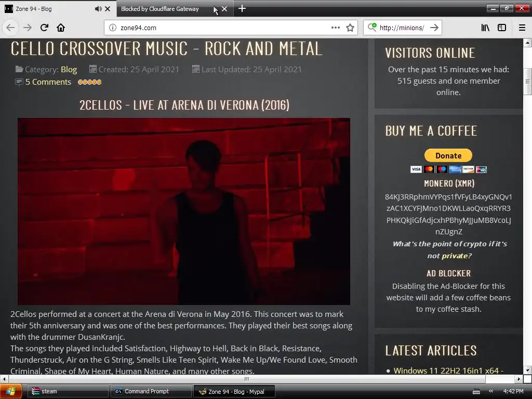Close the Zone 94 - Blog tab
Viewport: 532px width, 399px height.
108,9
